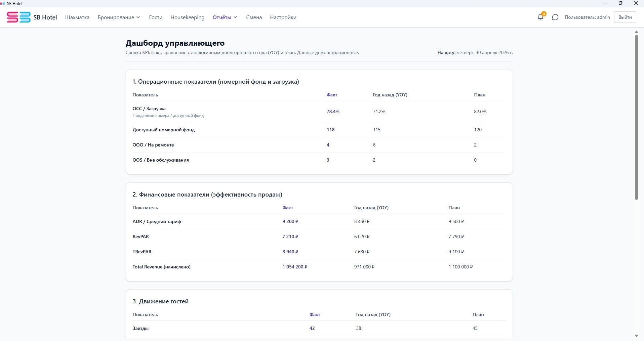Click the date четверг, 30 апреля 2026 г.
Image resolution: width=644 pixels, height=341 pixels.
coord(485,52)
